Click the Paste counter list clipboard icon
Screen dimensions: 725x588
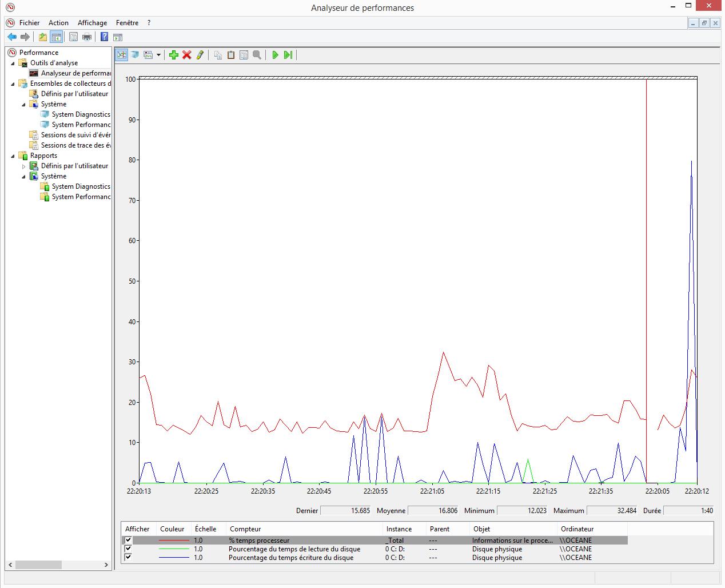point(231,55)
